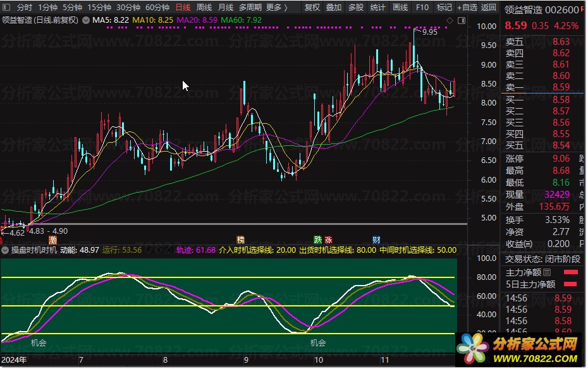The width and height of the screenshot is (588, 369).
Task: Click the 动能: 48.97 indicator label
Action: [x=80, y=250]
